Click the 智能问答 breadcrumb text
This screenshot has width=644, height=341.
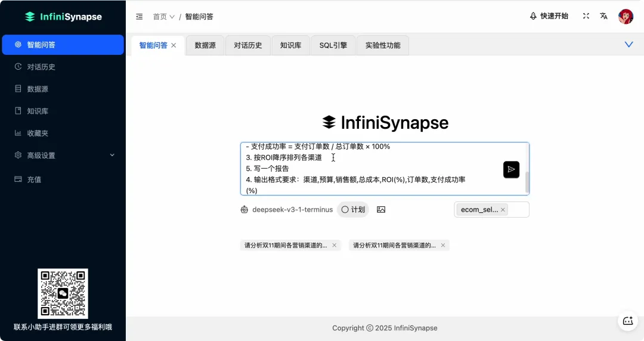(199, 17)
